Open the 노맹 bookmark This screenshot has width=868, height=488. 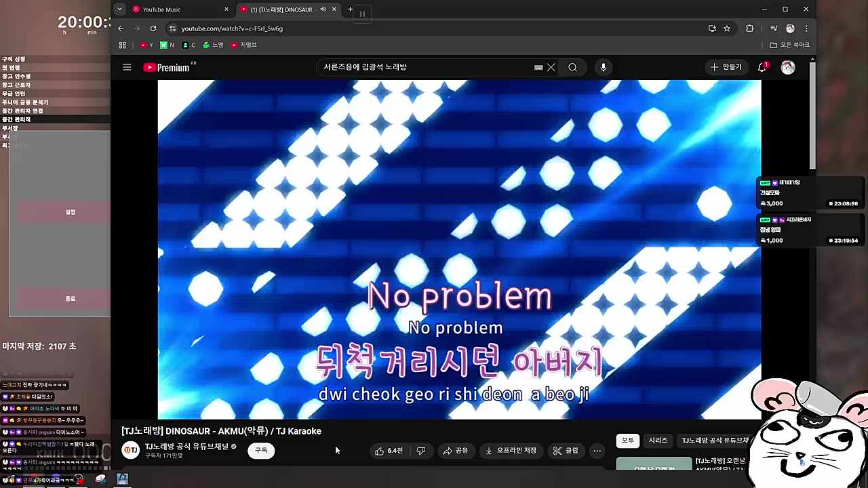pyautogui.click(x=213, y=45)
